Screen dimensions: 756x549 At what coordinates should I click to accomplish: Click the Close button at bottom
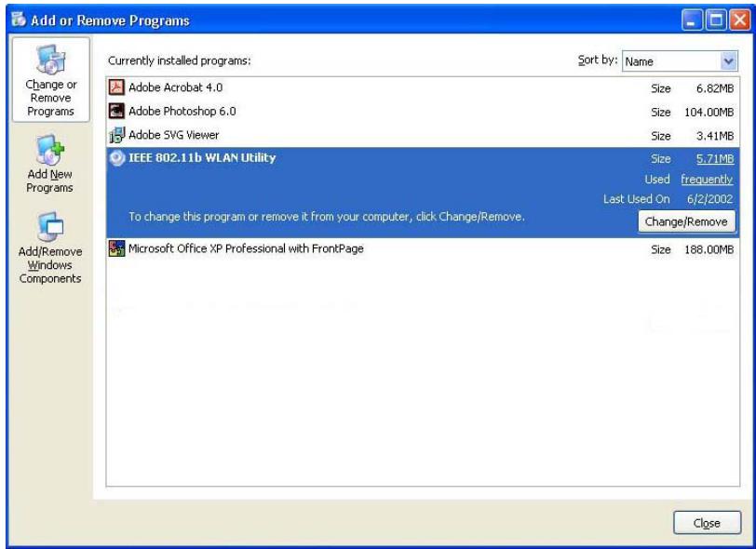point(707,523)
